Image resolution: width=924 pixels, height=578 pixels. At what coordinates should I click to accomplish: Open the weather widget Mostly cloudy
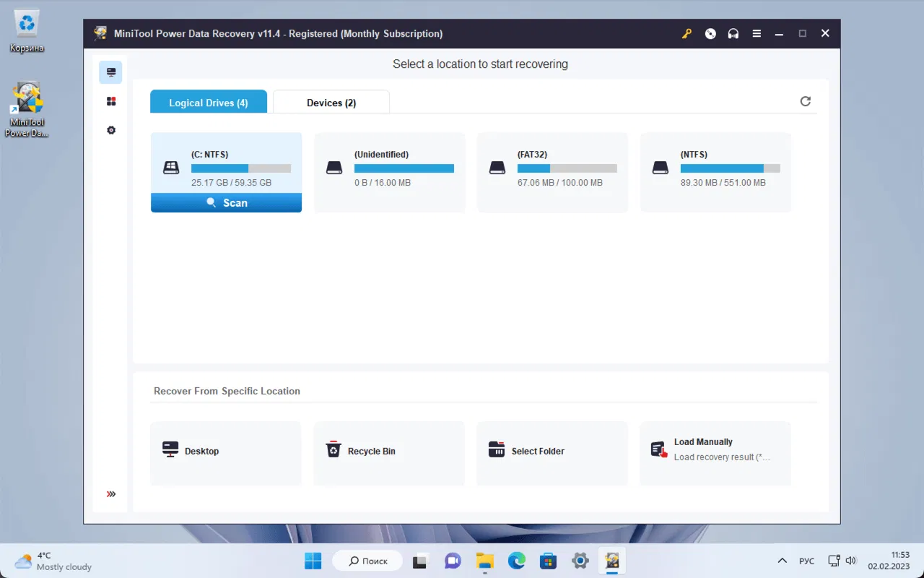point(54,561)
